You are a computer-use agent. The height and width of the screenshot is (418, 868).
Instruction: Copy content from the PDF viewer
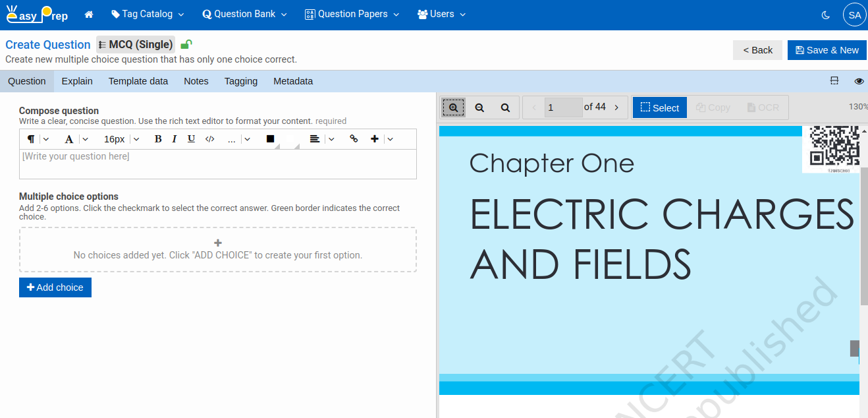[x=713, y=107]
